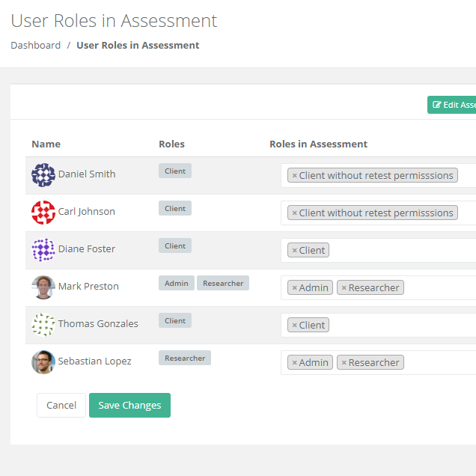
Task: Open Carl Johnson's assessment roles selector
Action: 378,213
